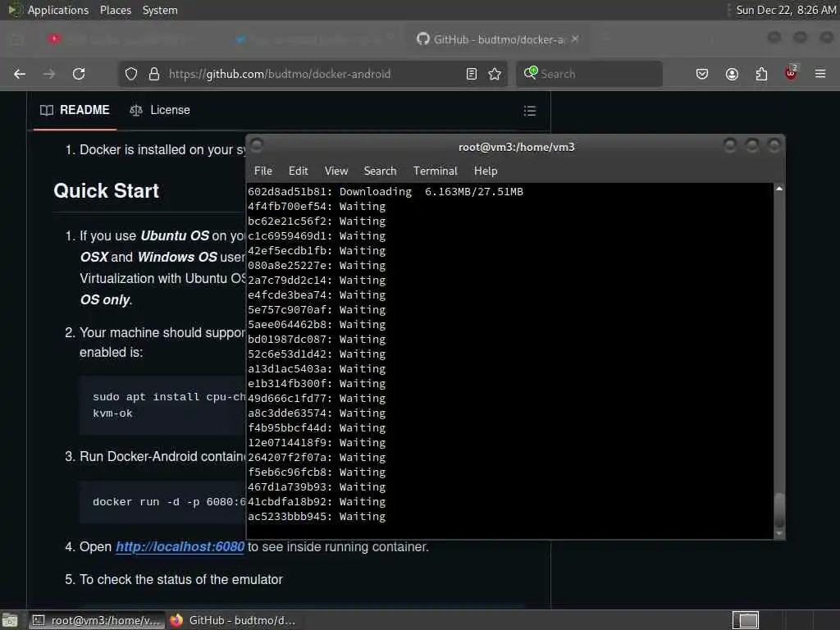Go back using browser back arrow
This screenshot has height=630, width=840.
pyautogui.click(x=20, y=74)
